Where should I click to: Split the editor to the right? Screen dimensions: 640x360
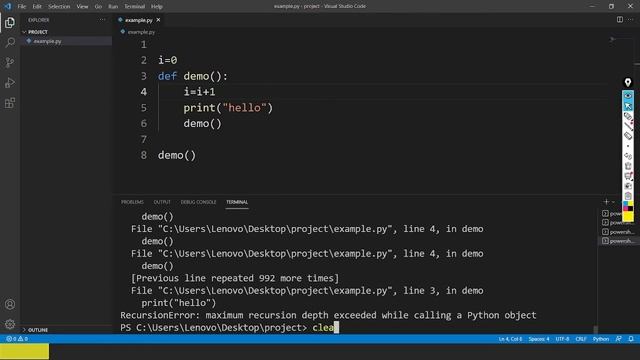pyautogui.click(x=620, y=20)
